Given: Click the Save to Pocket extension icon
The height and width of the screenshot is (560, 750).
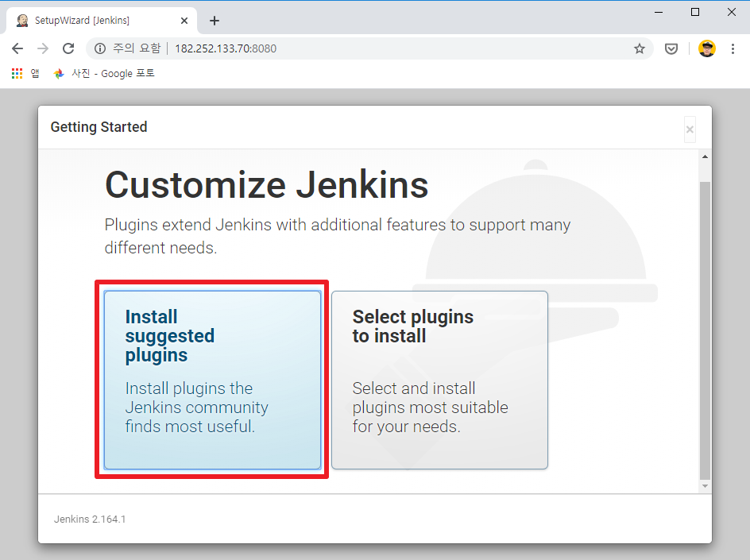Looking at the screenshot, I should (671, 48).
